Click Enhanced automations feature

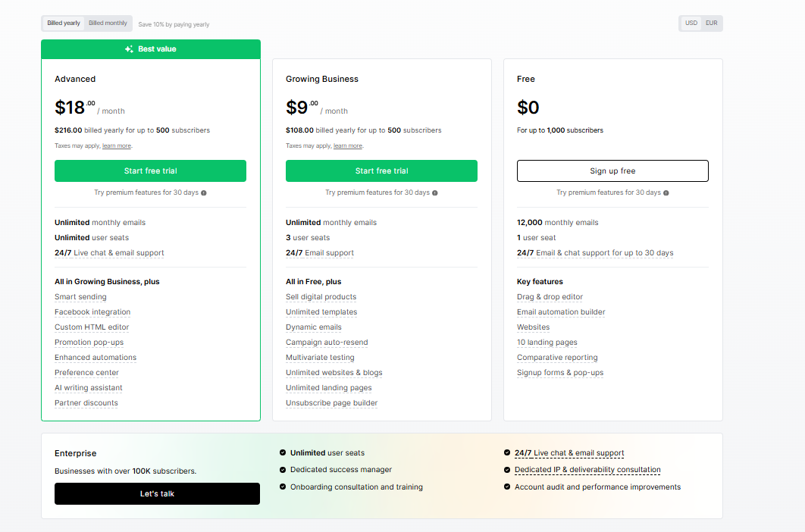(x=96, y=358)
